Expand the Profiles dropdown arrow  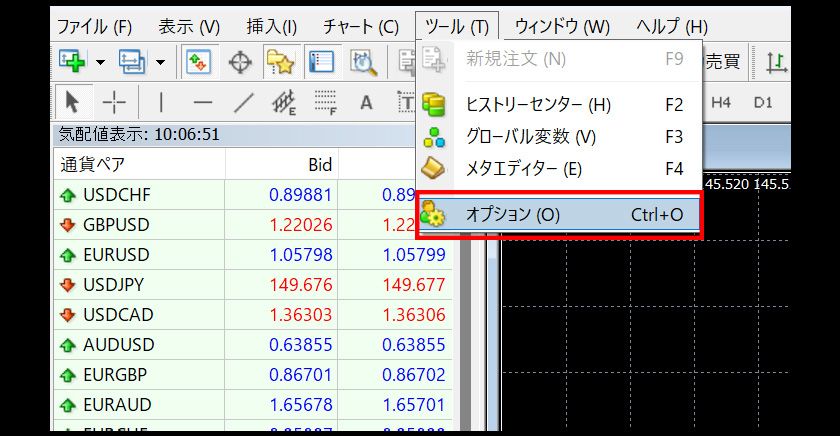click(161, 62)
